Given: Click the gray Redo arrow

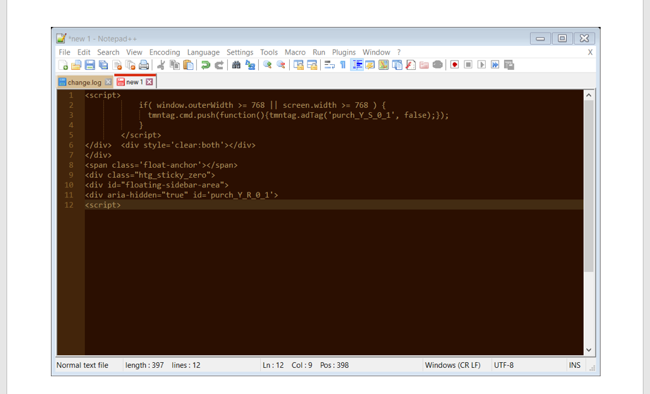Looking at the screenshot, I should point(219,65).
